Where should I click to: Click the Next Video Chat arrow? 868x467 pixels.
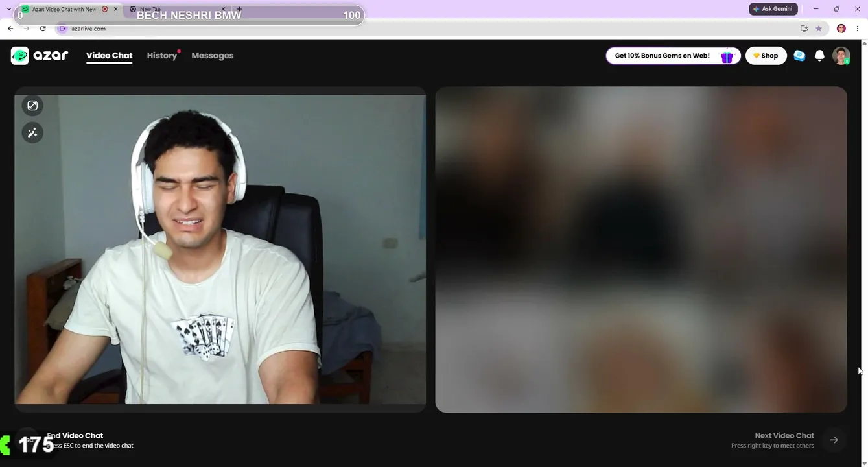click(834, 440)
